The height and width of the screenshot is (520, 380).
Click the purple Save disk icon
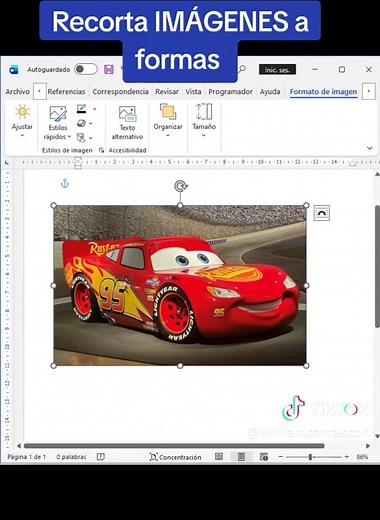pos(109,69)
